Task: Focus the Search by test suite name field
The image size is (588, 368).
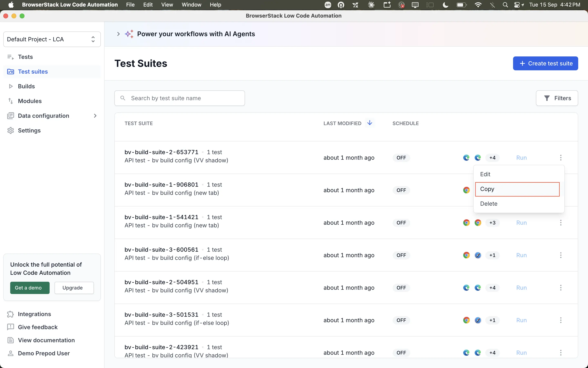Action: (x=179, y=98)
